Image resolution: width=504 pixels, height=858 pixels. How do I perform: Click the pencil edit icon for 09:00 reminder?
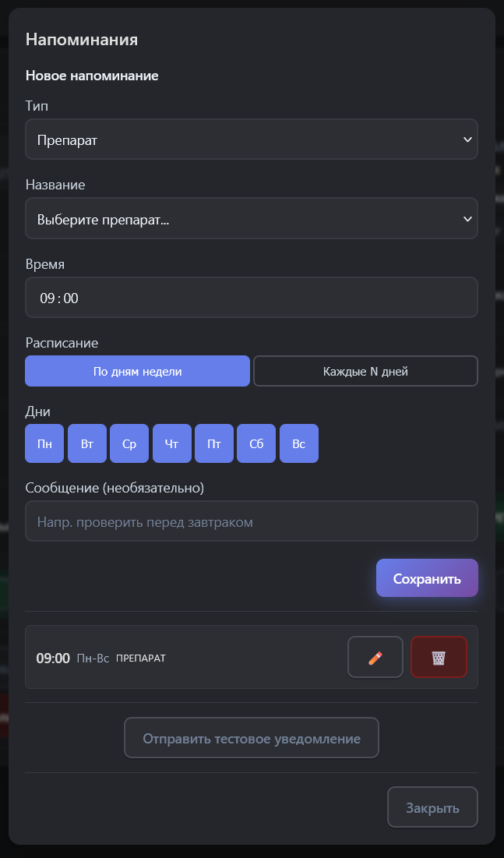coord(375,657)
